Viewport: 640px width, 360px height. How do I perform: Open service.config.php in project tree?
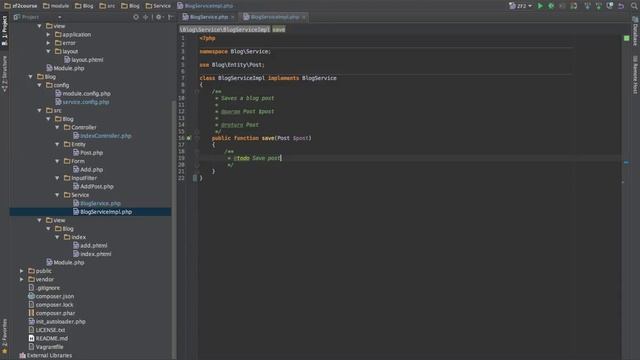tap(86, 102)
